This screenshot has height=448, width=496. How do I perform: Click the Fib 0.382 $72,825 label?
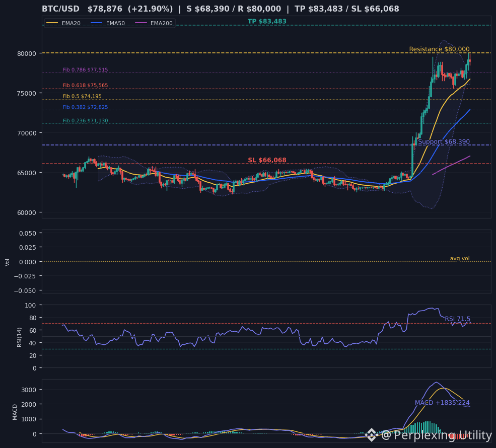coord(85,107)
